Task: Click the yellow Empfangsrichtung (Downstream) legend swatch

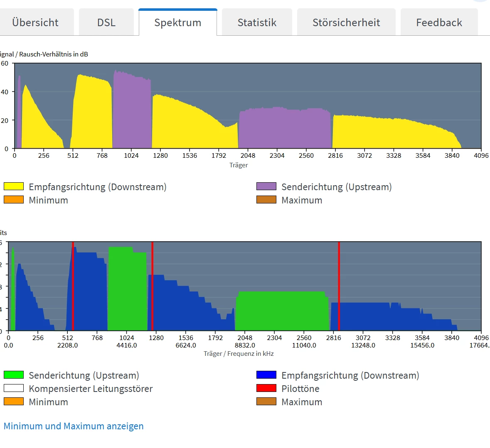Action: tap(14, 186)
